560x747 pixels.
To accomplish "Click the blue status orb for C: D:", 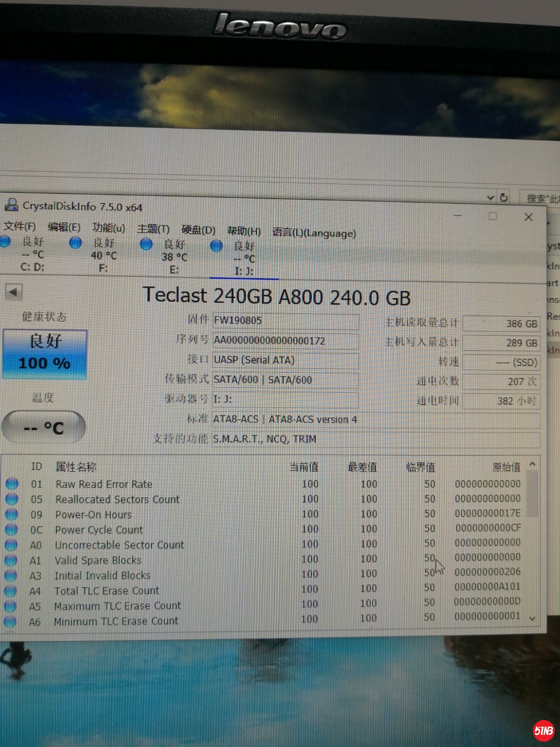I will point(5,242).
